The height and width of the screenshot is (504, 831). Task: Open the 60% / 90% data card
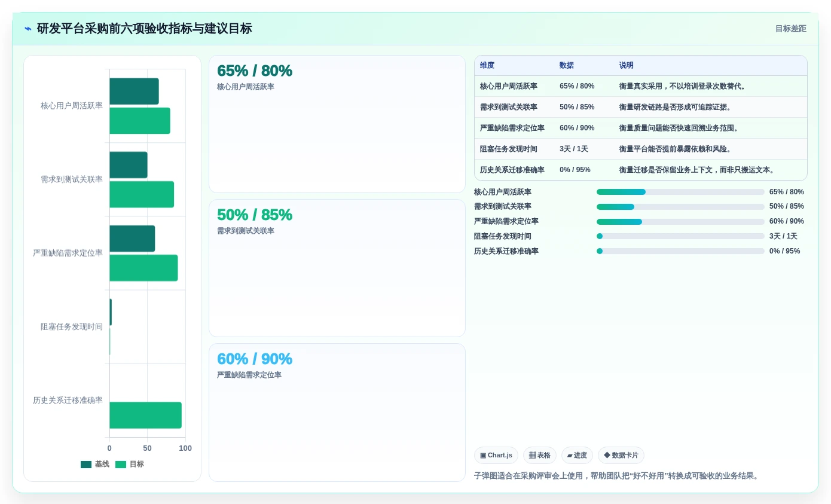(x=337, y=413)
